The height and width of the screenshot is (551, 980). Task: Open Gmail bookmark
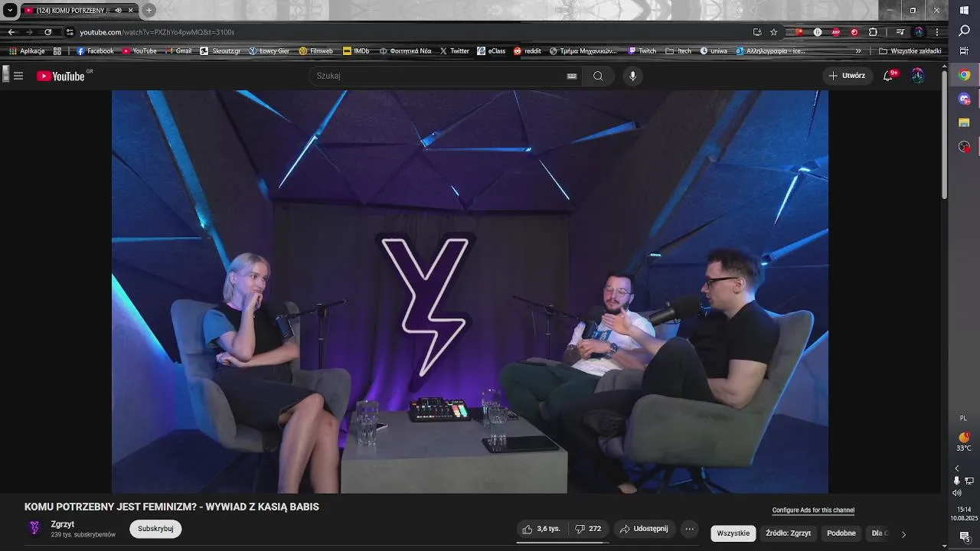178,51
